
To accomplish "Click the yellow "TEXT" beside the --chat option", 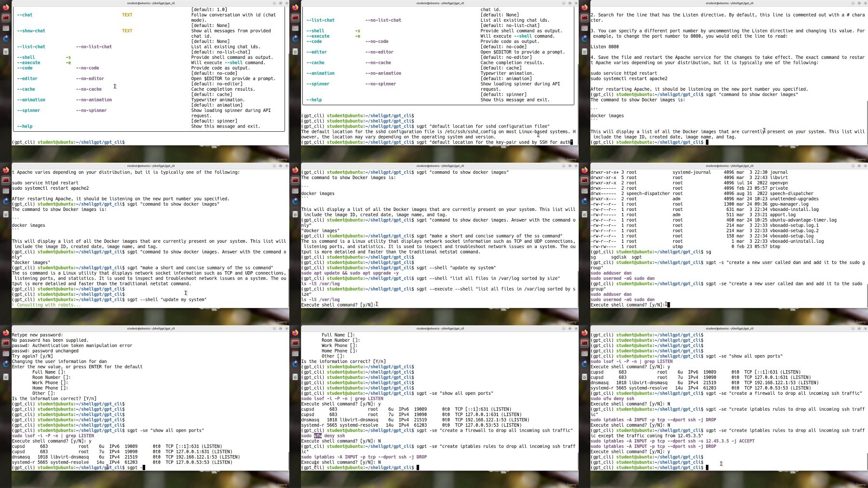I will [x=127, y=15].
